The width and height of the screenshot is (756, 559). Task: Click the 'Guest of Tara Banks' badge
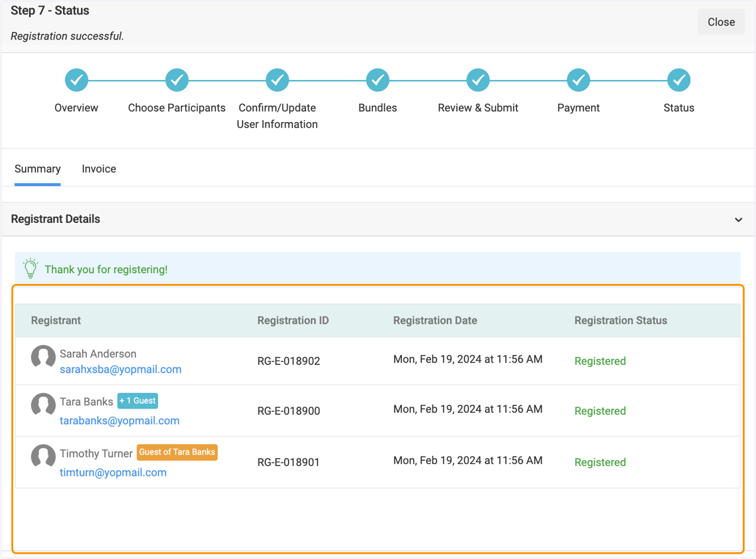[177, 452]
